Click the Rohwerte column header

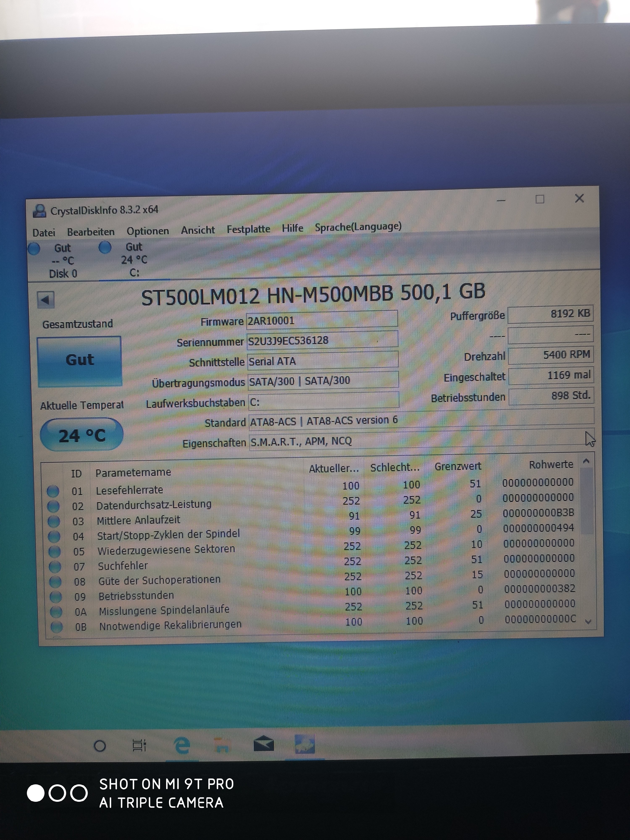[551, 465]
